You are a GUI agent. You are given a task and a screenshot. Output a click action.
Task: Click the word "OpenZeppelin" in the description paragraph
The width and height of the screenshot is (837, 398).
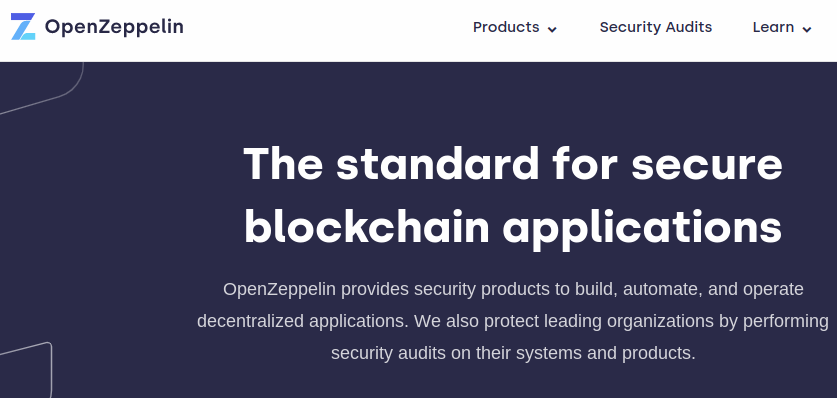[x=279, y=289]
